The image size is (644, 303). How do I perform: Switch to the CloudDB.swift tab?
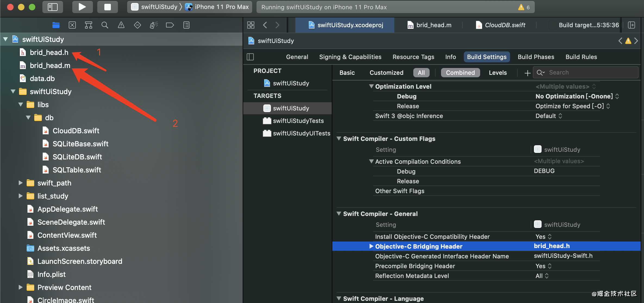500,25
